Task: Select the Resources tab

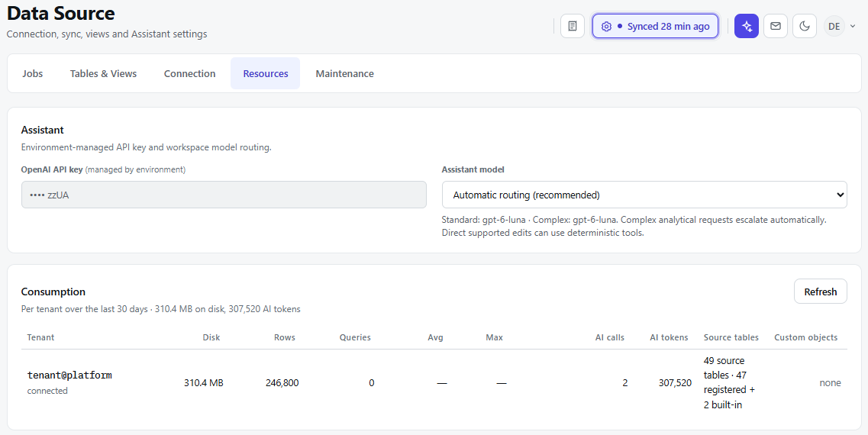Action: [266, 73]
